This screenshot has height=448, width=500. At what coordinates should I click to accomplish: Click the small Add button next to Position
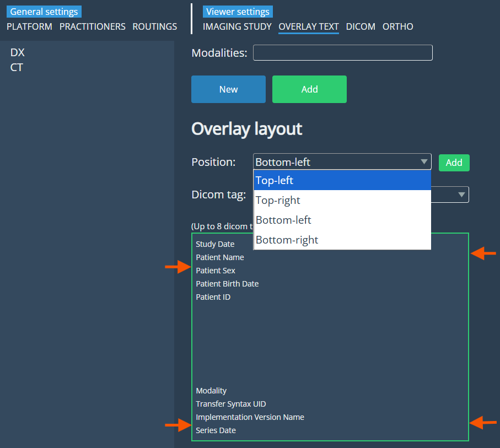[x=454, y=163]
